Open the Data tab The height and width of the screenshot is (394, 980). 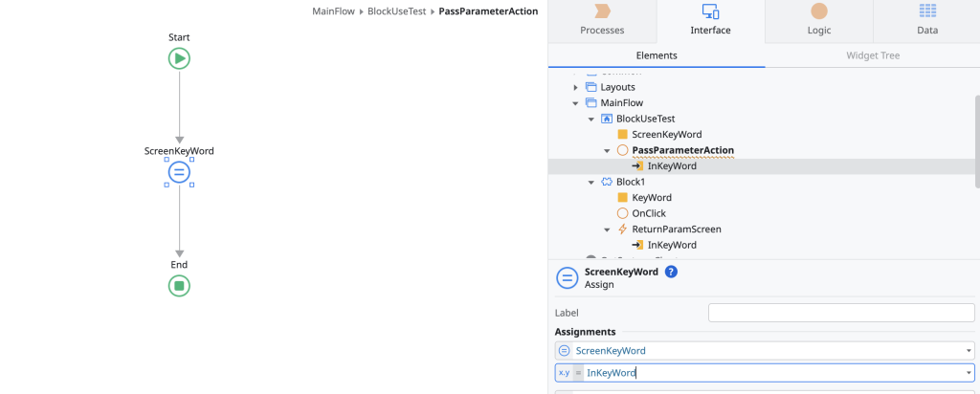926,20
